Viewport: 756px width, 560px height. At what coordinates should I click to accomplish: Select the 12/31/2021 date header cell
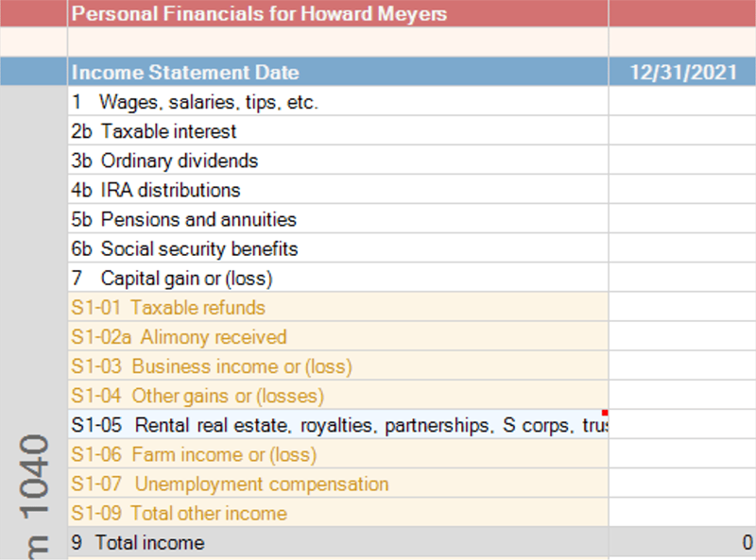tap(682, 72)
